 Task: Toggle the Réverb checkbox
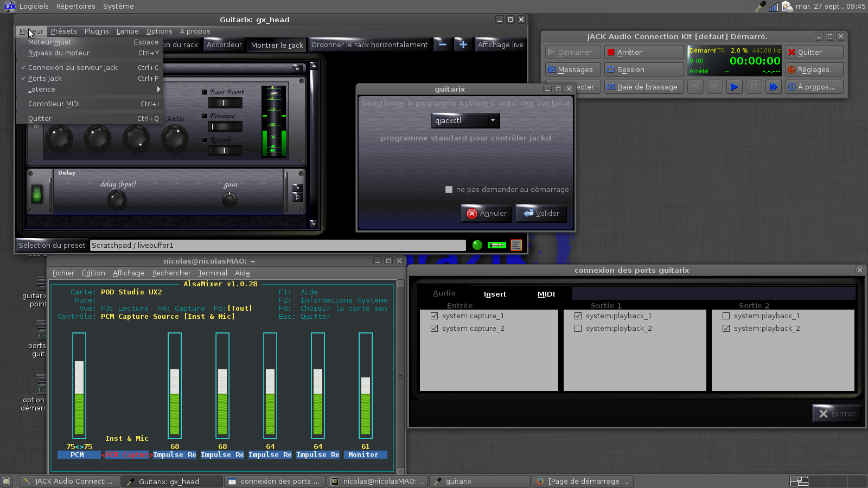pyautogui.click(x=205, y=140)
